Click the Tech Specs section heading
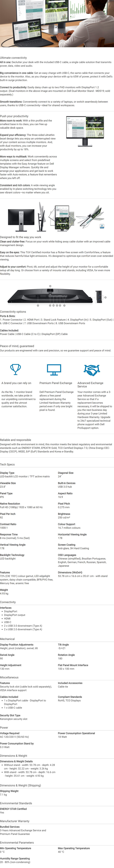The width and height of the screenshot is (114, 868). click(x=7, y=464)
